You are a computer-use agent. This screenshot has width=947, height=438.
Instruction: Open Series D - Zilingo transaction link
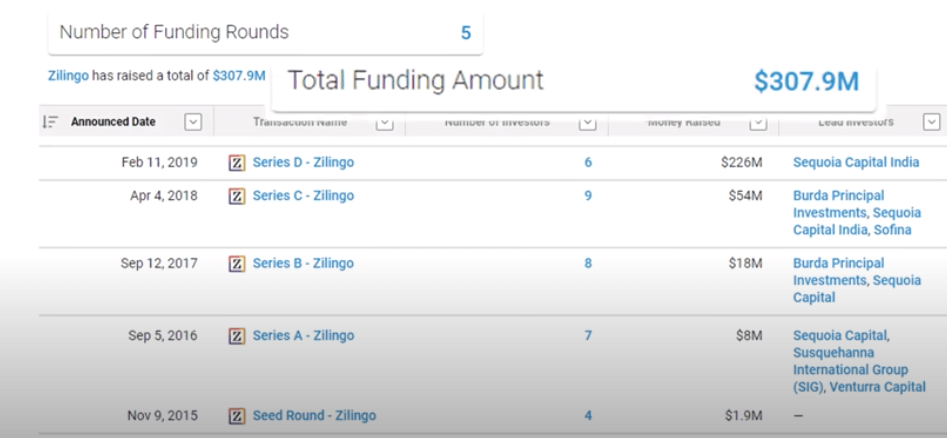[x=303, y=163]
